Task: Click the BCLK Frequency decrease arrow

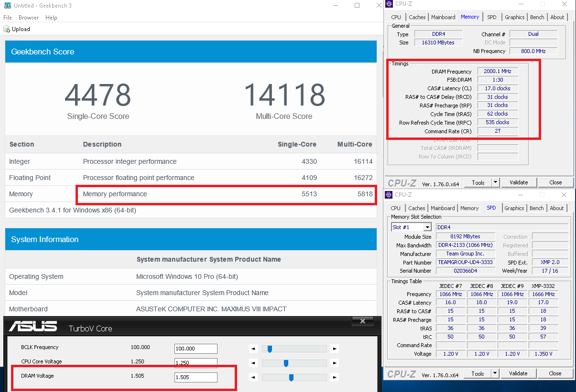Action: (x=253, y=349)
